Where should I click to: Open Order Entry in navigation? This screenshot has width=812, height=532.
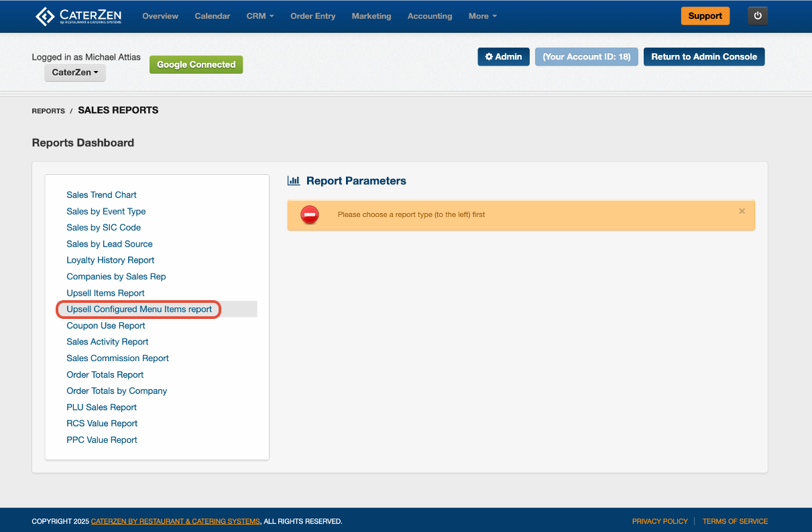(312, 16)
